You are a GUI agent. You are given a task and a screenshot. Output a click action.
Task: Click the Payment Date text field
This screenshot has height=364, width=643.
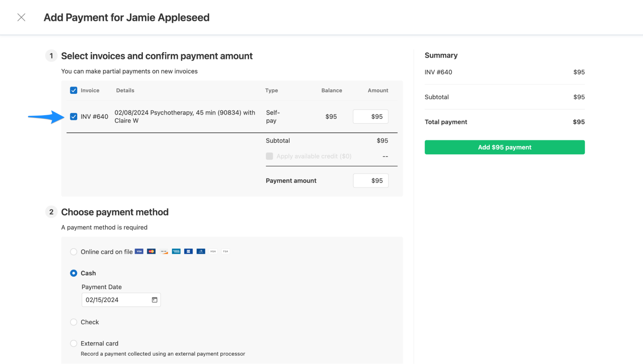tap(116, 300)
